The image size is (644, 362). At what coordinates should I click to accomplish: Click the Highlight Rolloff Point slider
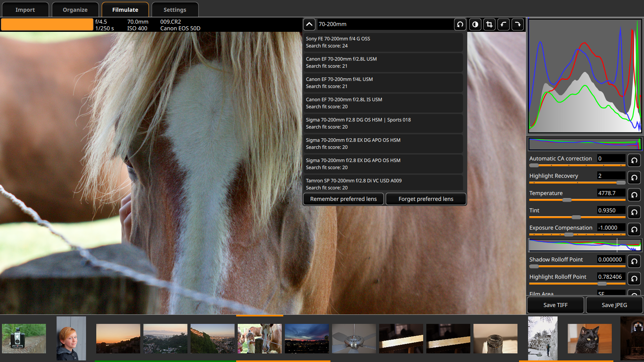pos(577,283)
